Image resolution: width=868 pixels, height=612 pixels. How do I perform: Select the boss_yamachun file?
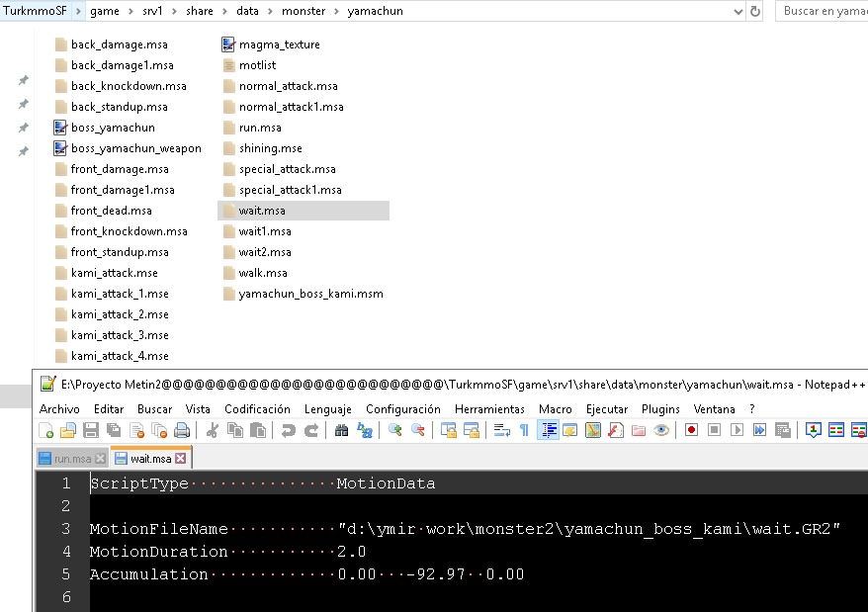pyautogui.click(x=105, y=128)
